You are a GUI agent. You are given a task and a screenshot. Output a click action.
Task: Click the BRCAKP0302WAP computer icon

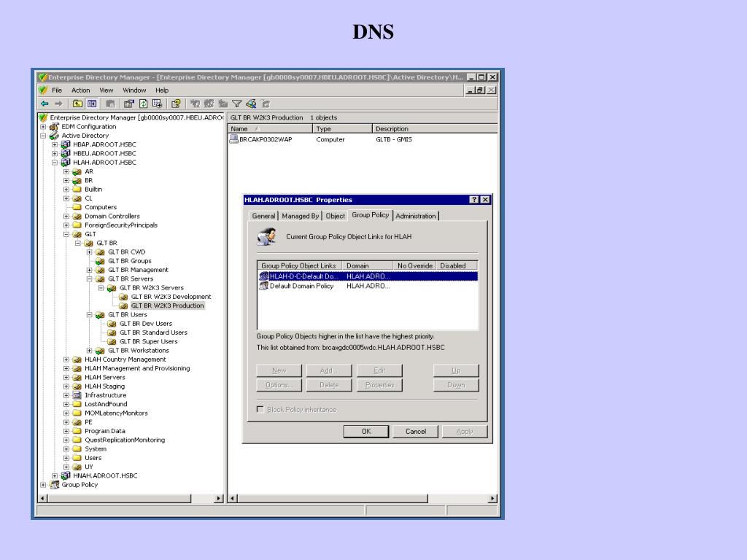[x=234, y=139]
